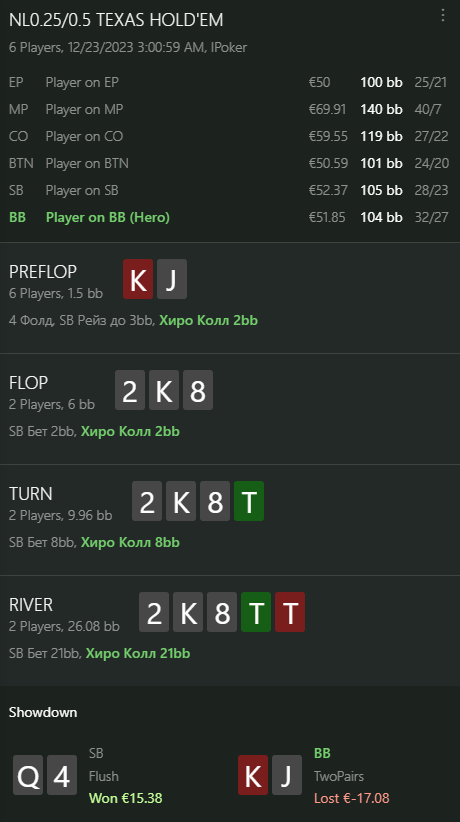Click the Lost €-17.08 result text

(352, 798)
